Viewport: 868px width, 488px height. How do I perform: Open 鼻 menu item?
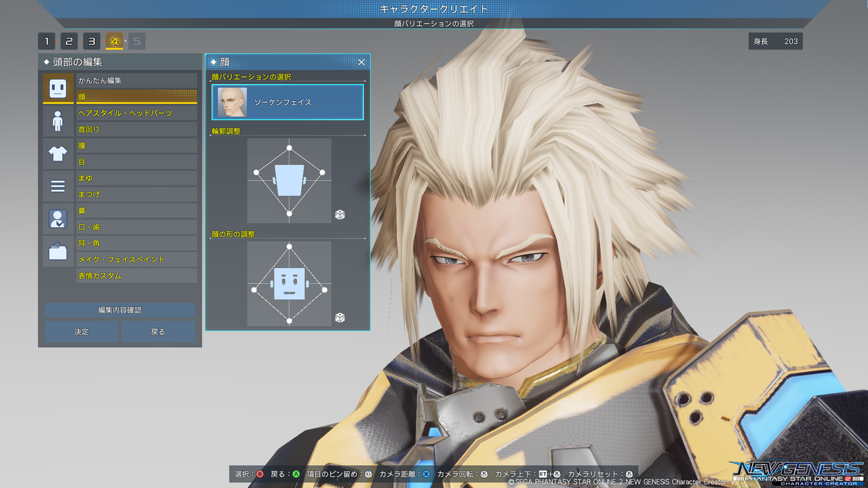coord(136,211)
